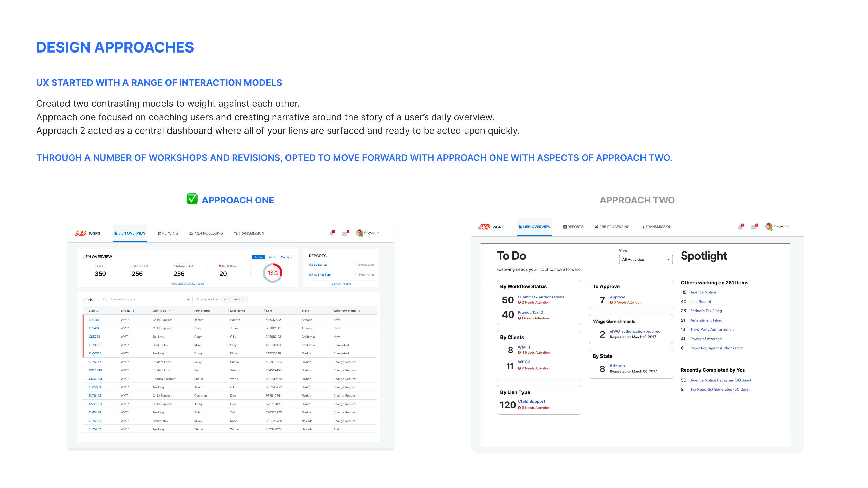The image size is (868, 488).
Task: Open the All Activities view dropdown
Action: [x=646, y=259]
